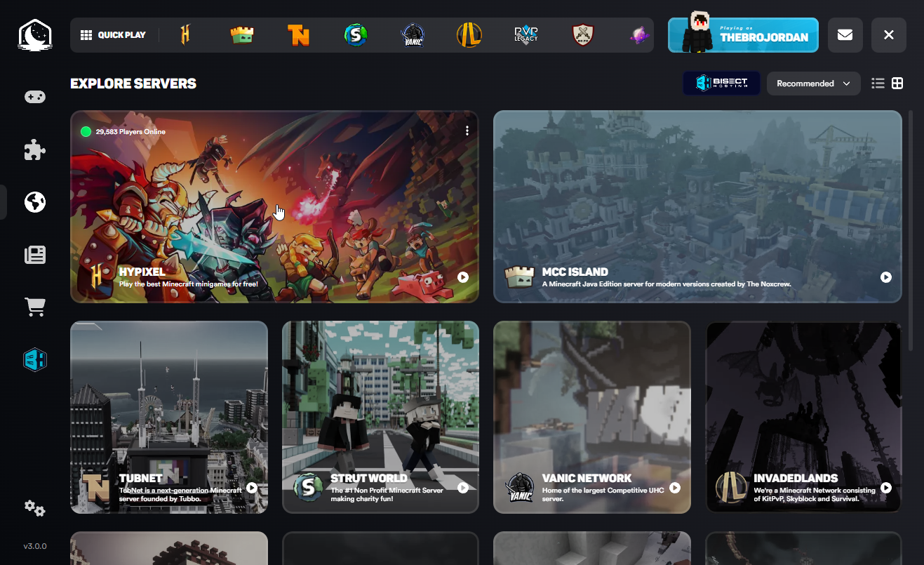Click the MCC ISLAND server title text
Image resolution: width=924 pixels, height=565 pixels.
click(x=575, y=272)
